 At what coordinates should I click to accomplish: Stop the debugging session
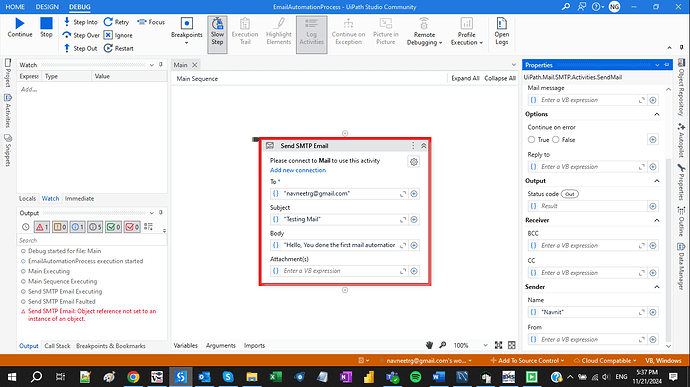pos(46,27)
